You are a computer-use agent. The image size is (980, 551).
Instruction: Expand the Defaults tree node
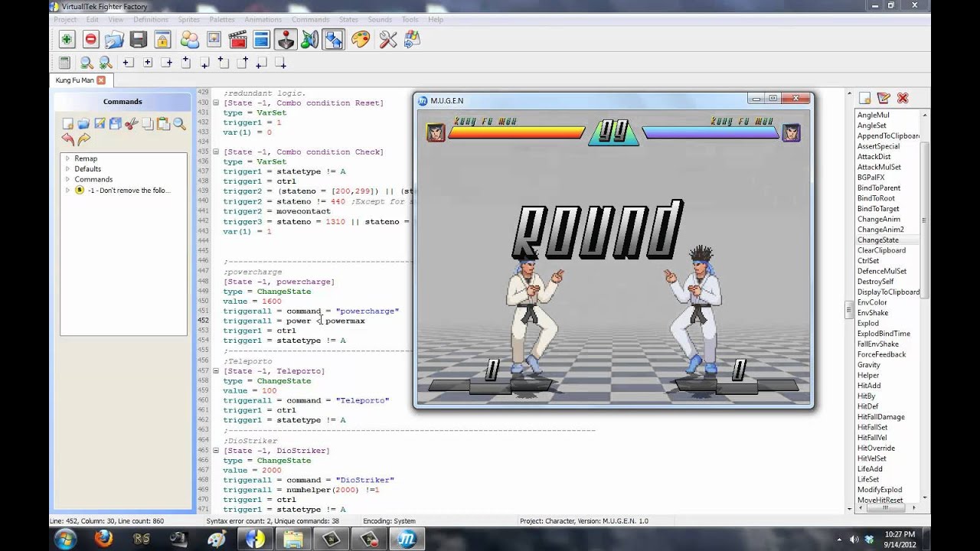pos(67,169)
